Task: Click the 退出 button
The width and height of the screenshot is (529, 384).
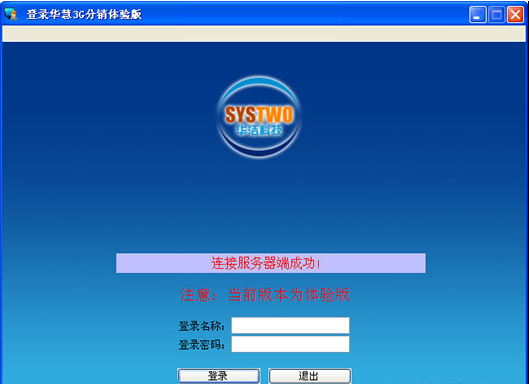Action: pyautogui.click(x=310, y=376)
